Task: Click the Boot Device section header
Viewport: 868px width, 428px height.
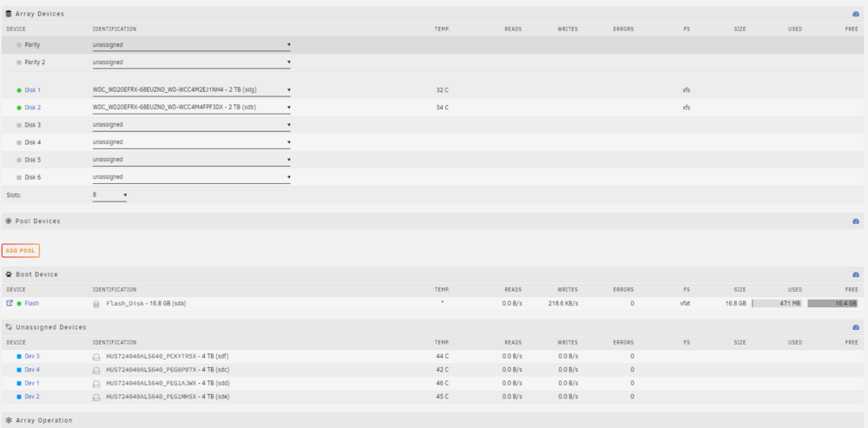Action: click(x=432, y=274)
